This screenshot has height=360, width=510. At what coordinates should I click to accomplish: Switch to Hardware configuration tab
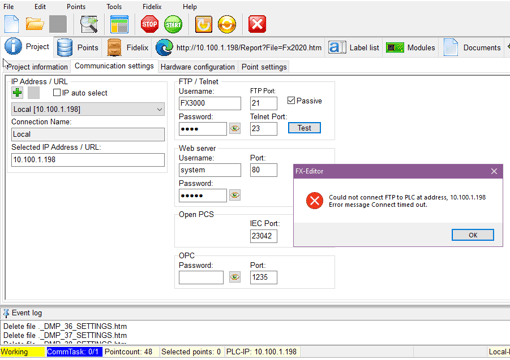pyautogui.click(x=198, y=67)
